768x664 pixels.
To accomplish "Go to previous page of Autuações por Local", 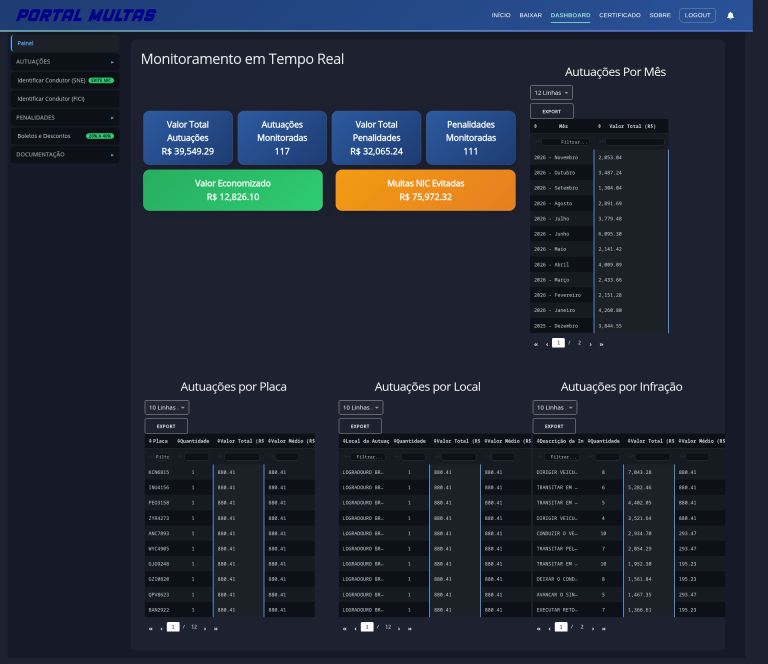I will [x=355, y=628].
